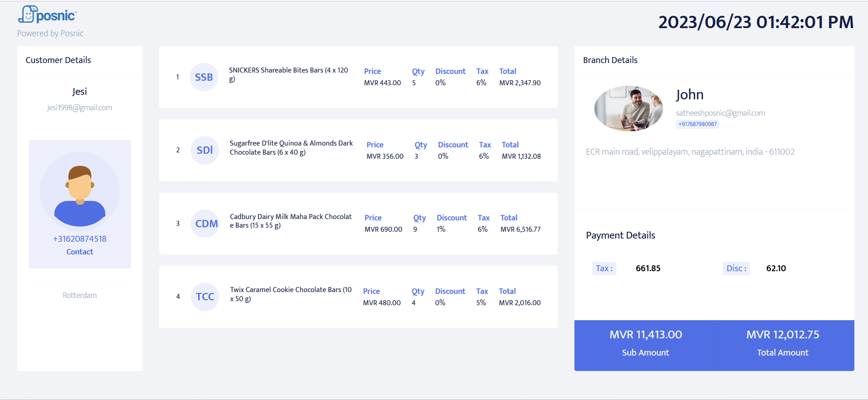Click the SDI product avatar icon
The width and height of the screenshot is (868, 400).
(205, 150)
